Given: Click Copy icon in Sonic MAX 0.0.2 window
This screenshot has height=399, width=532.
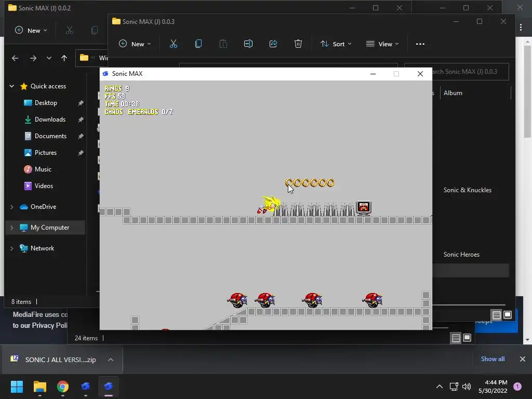Looking at the screenshot, I should [95, 31].
